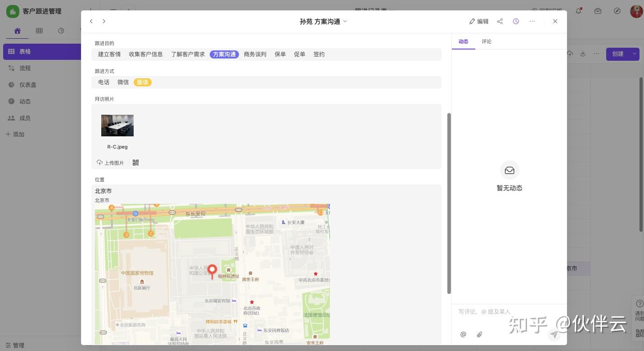The height and width of the screenshot is (351, 644).
Task: Expand the 孙苑 方案沟通 title dropdown
Action: tap(345, 21)
